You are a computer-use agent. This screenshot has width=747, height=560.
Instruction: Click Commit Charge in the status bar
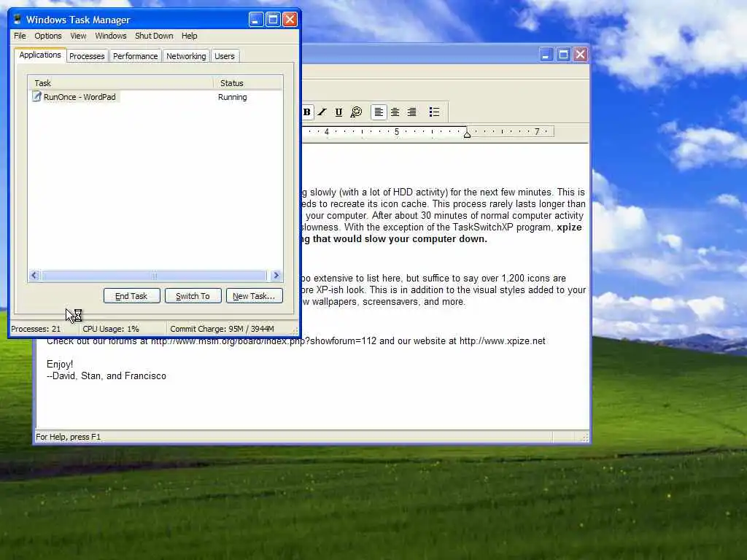click(x=222, y=329)
